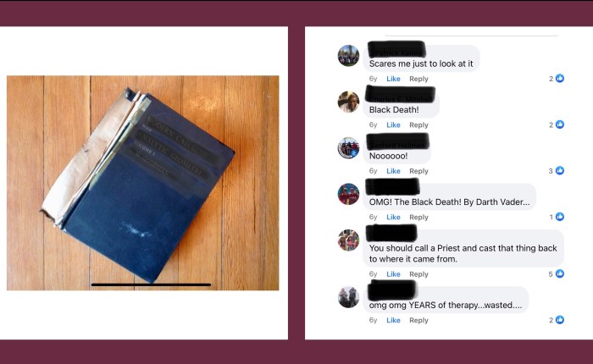The height and width of the screenshot is (364, 593).
Task: Click home indicator bar below the photo
Action: tap(151, 284)
